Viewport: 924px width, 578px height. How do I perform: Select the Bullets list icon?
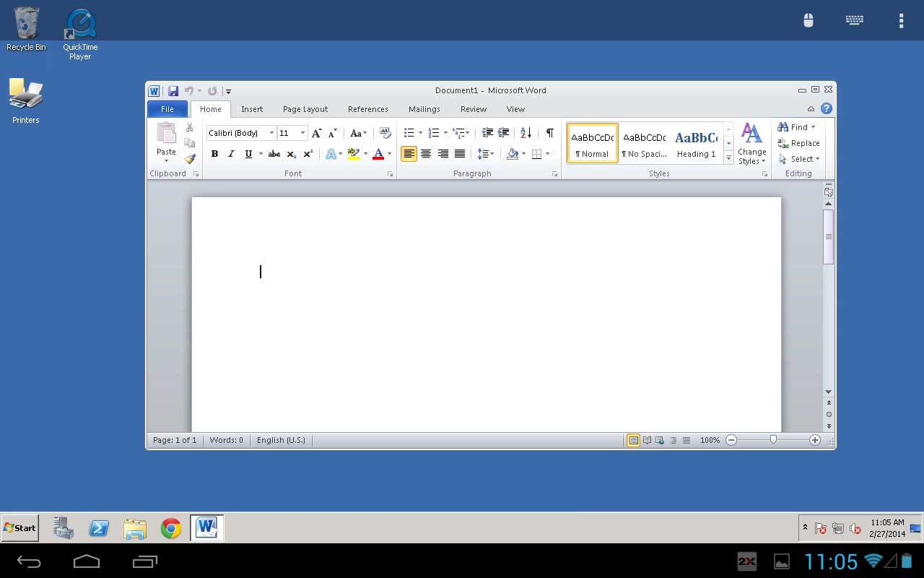409,133
